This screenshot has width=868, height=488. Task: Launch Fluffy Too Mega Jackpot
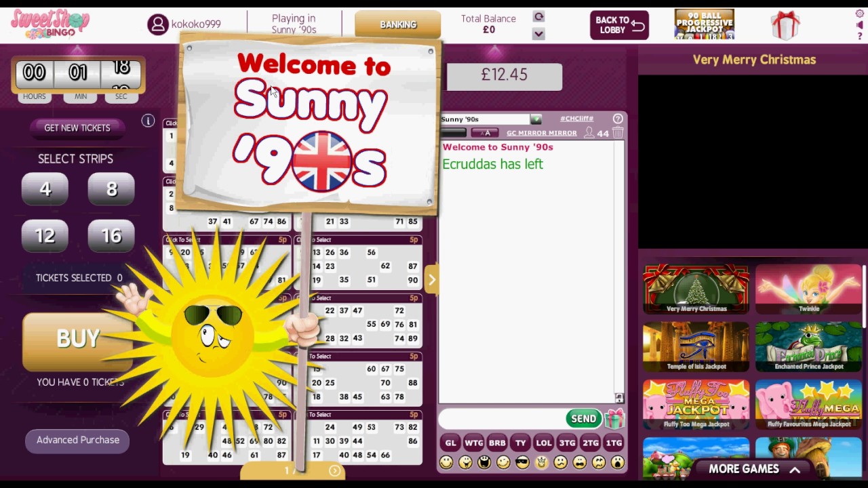(696, 405)
